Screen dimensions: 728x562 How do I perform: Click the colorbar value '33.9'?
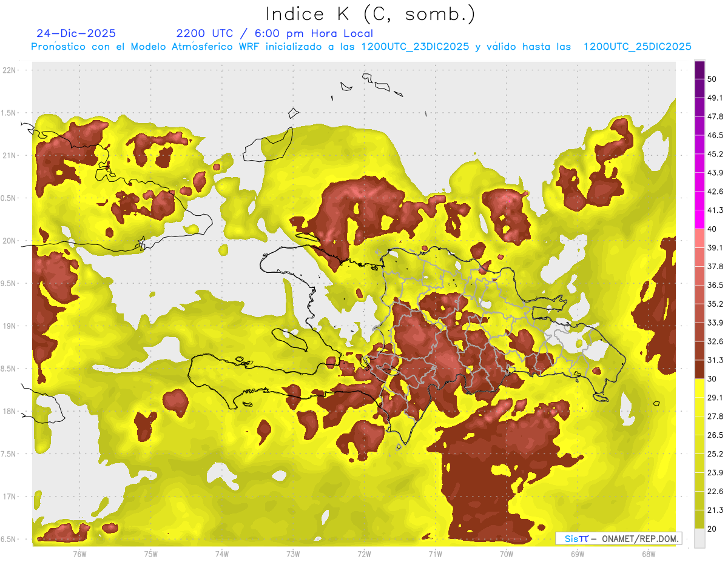click(715, 323)
